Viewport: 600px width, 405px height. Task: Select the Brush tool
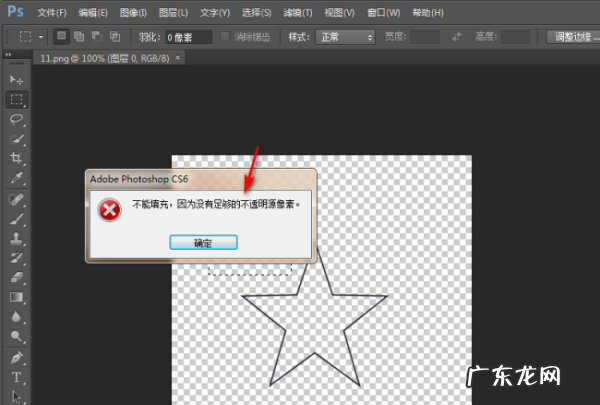coord(17,219)
